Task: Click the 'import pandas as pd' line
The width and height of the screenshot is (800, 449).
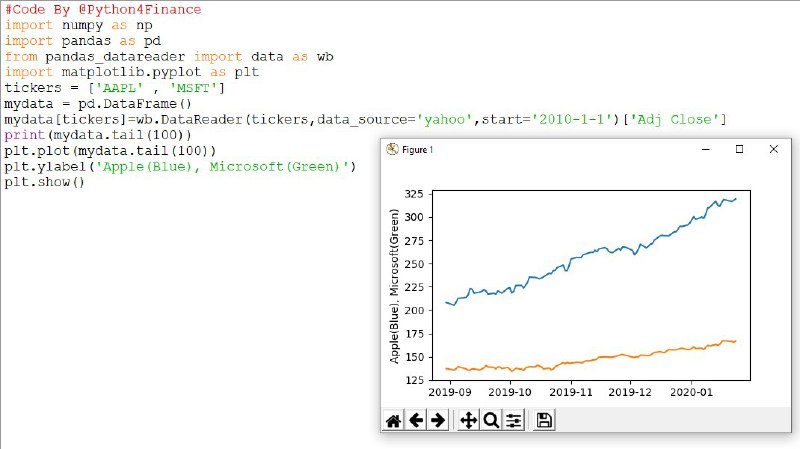Action: pos(83,41)
